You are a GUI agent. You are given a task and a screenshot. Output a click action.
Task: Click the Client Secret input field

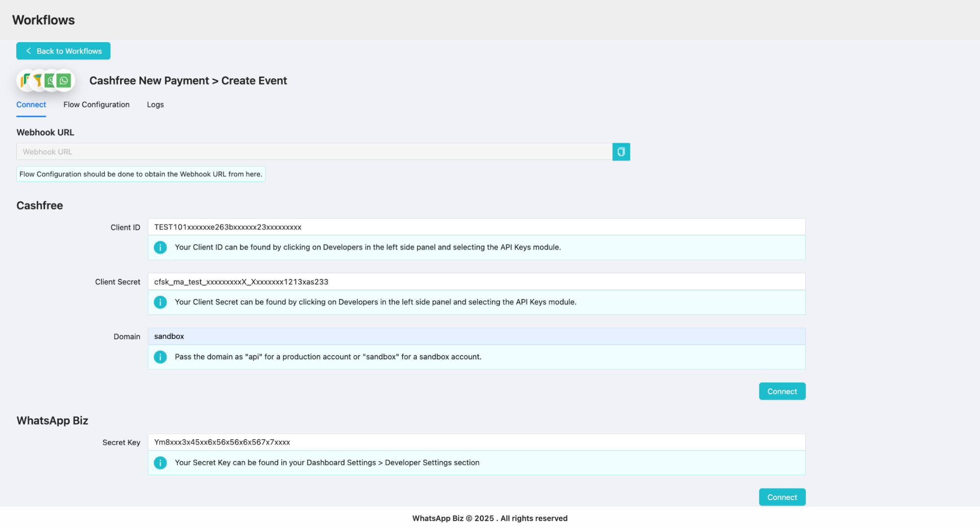coord(477,282)
